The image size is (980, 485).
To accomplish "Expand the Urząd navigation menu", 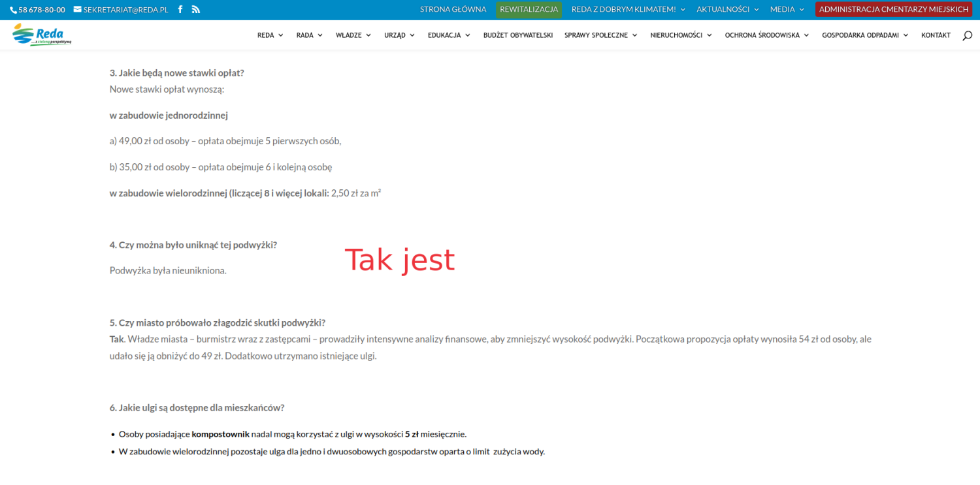I will pyautogui.click(x=399, y=35).
